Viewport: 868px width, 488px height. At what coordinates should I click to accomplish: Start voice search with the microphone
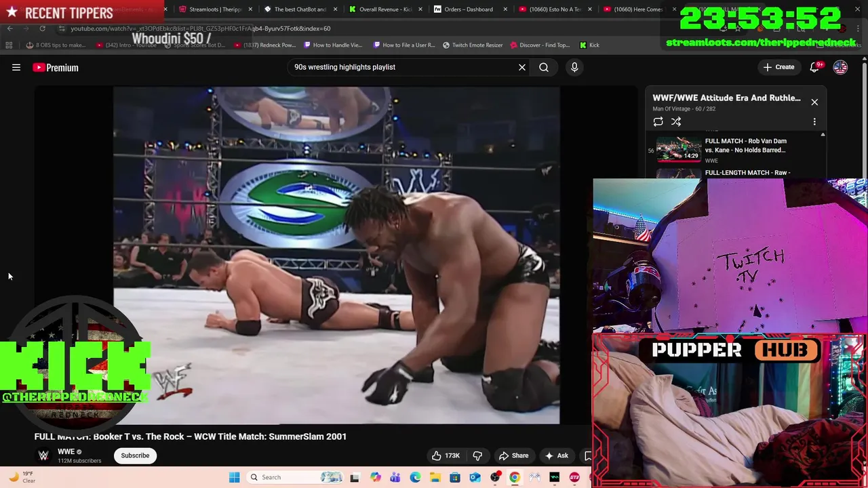tap(574, 67)
